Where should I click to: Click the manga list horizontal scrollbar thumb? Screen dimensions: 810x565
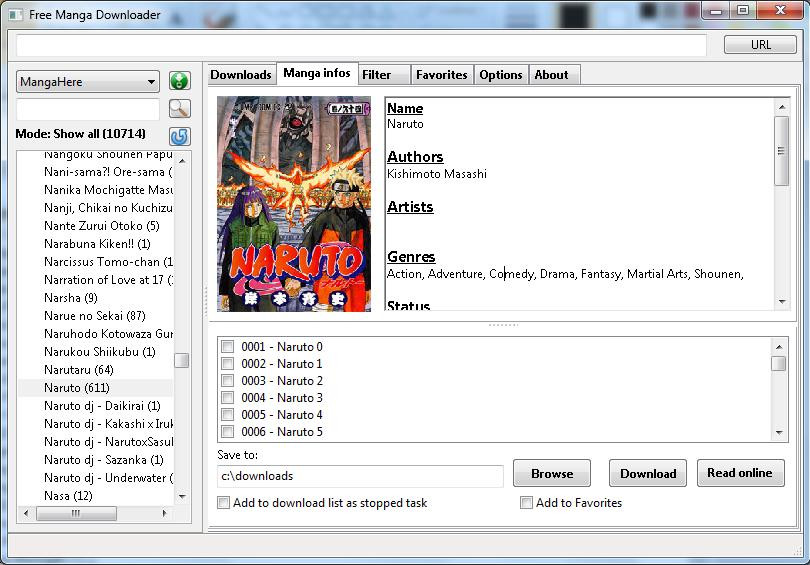click(x=76, y=513)
